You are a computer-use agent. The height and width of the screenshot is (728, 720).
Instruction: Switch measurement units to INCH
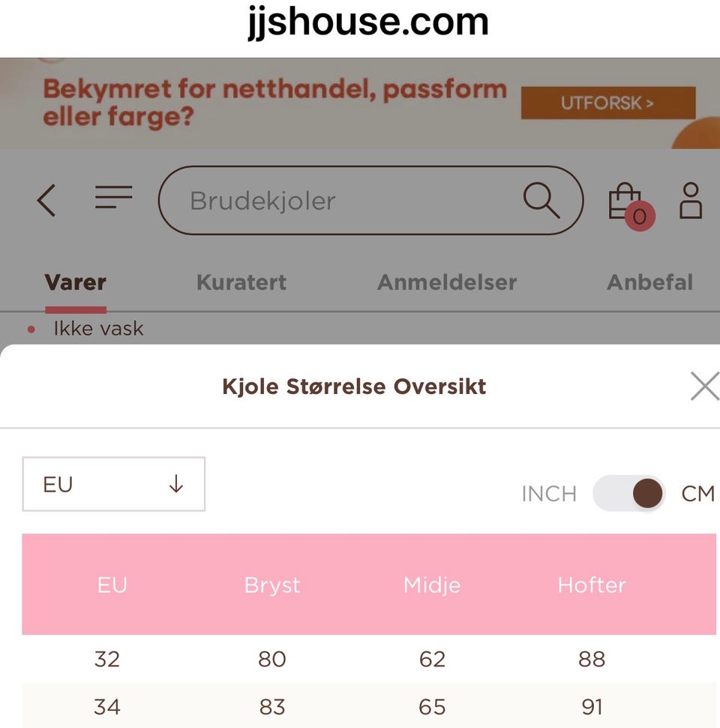549,493
